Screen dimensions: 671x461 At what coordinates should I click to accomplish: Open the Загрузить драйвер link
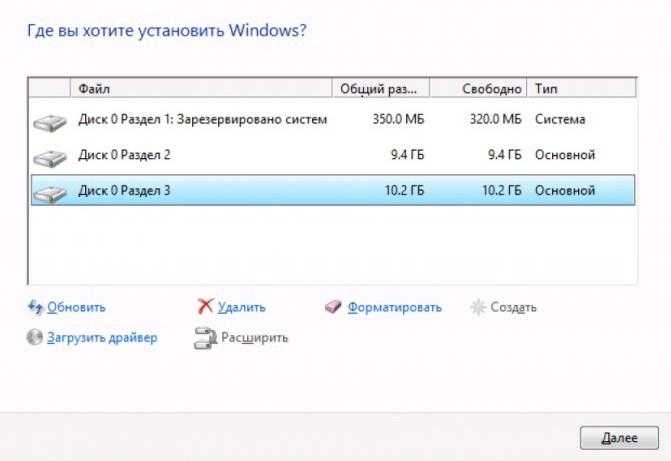click(x=102, y=338)
